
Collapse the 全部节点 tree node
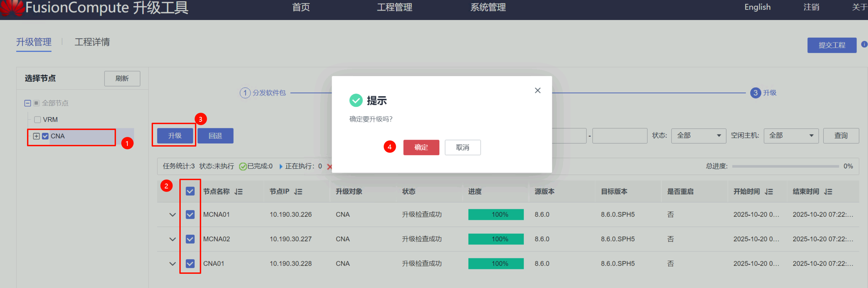click(28, 103)
